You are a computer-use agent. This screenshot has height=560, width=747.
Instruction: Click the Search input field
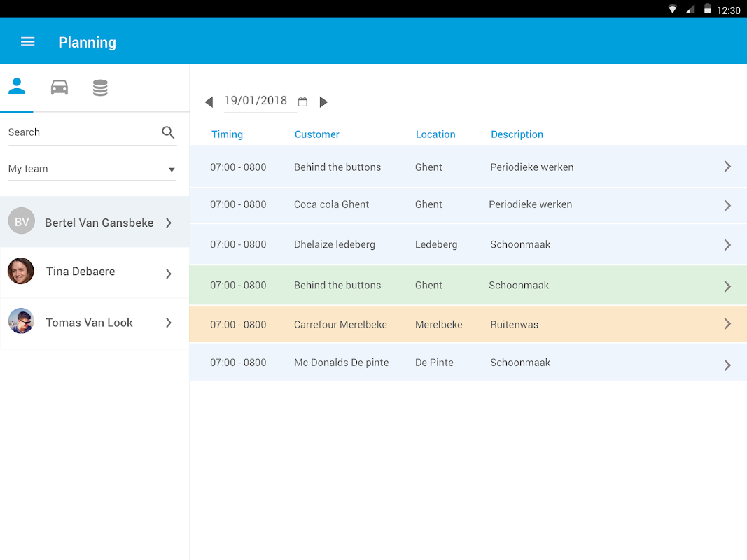pos(84,132)
